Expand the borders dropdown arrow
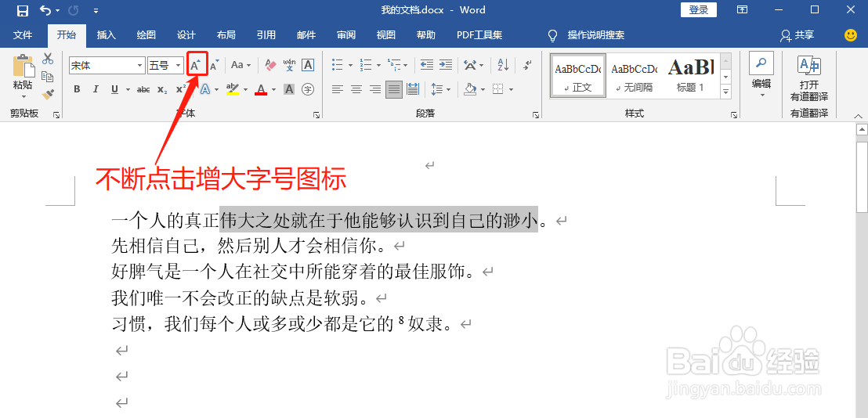 pyautogui.click(x=511, y=89)
